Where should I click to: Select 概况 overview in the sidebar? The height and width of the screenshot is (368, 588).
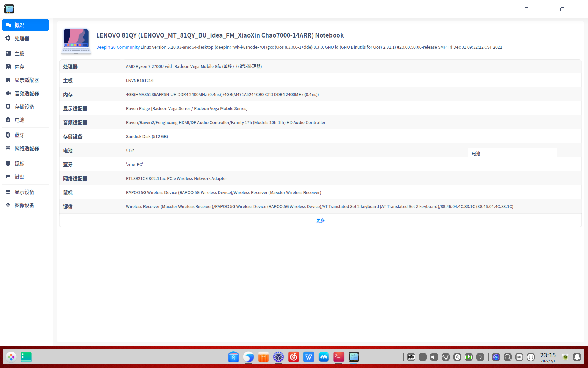pyautogui.click(x=26, y=25)
